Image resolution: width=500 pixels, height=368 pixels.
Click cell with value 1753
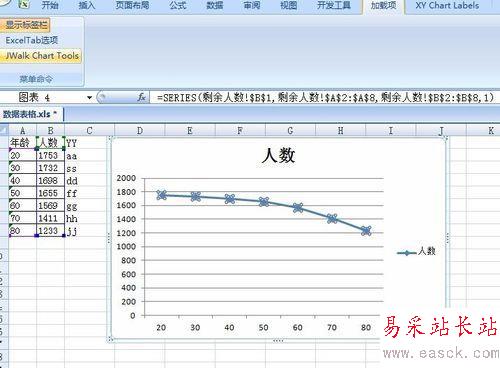tap(50, 156)
